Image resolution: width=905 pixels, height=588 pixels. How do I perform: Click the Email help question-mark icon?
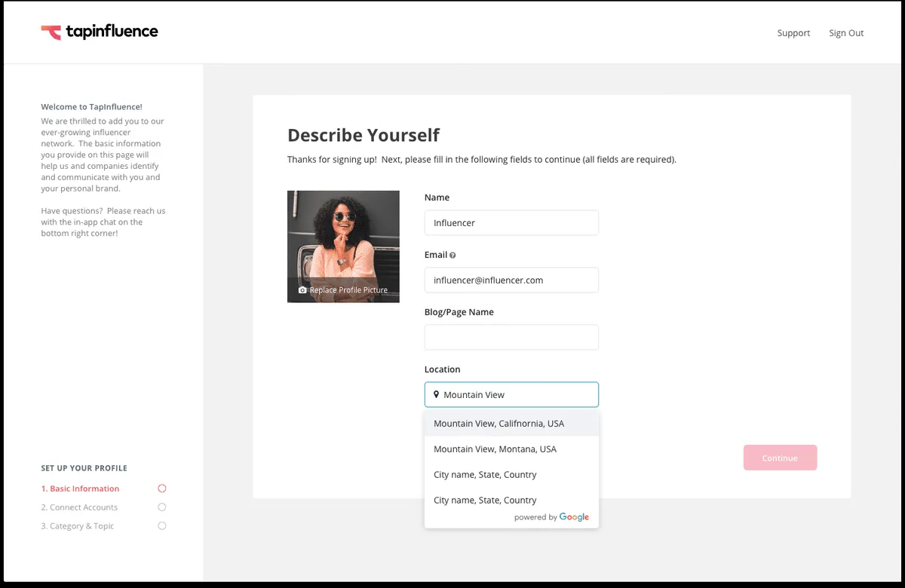tap(452, 255)
